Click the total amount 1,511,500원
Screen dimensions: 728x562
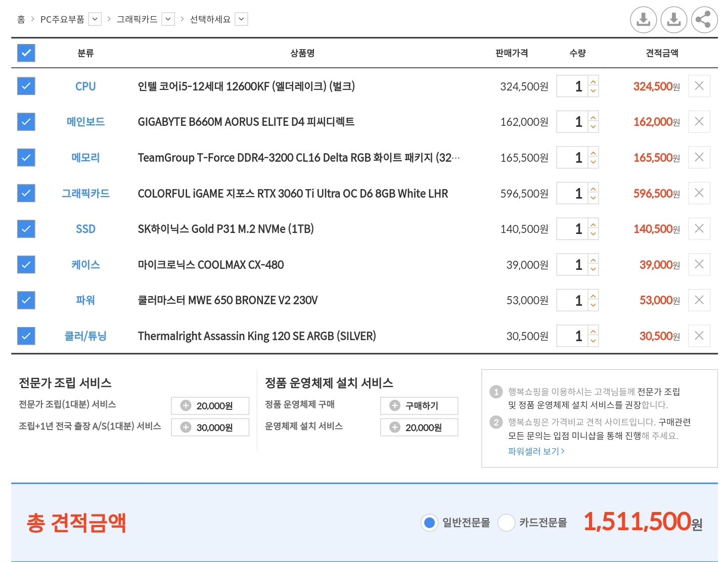pyautogui.click(x=643, y=522)
